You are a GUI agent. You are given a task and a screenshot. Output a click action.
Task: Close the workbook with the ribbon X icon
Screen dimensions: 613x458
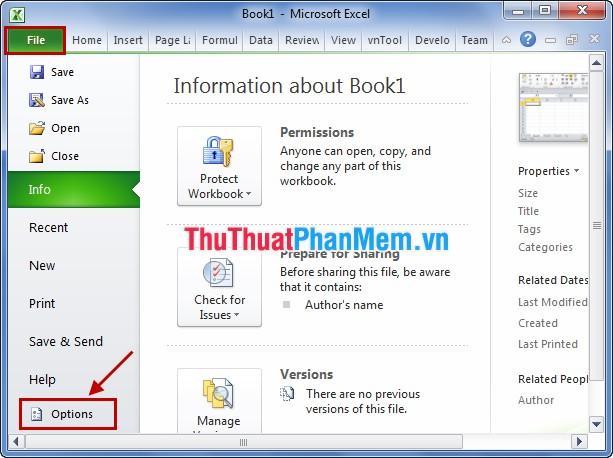click(x=594, y=39)
